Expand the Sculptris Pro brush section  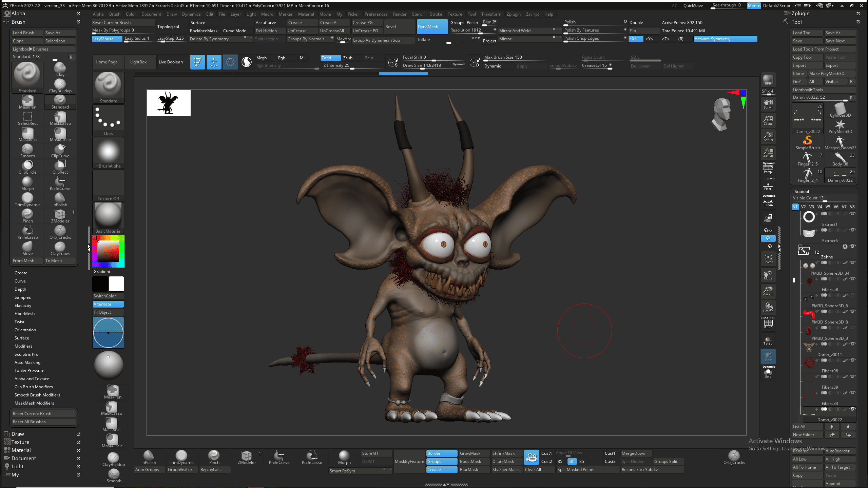26,354
